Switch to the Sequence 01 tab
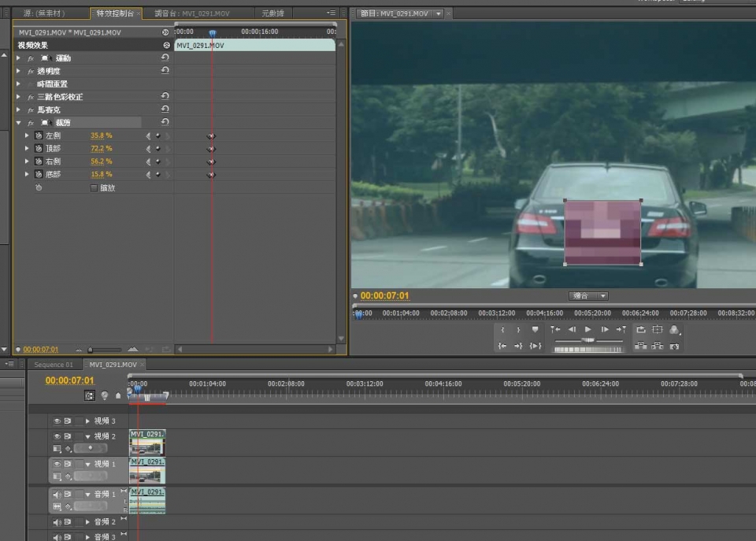This screenshot has height=541, width=756. 53,365
